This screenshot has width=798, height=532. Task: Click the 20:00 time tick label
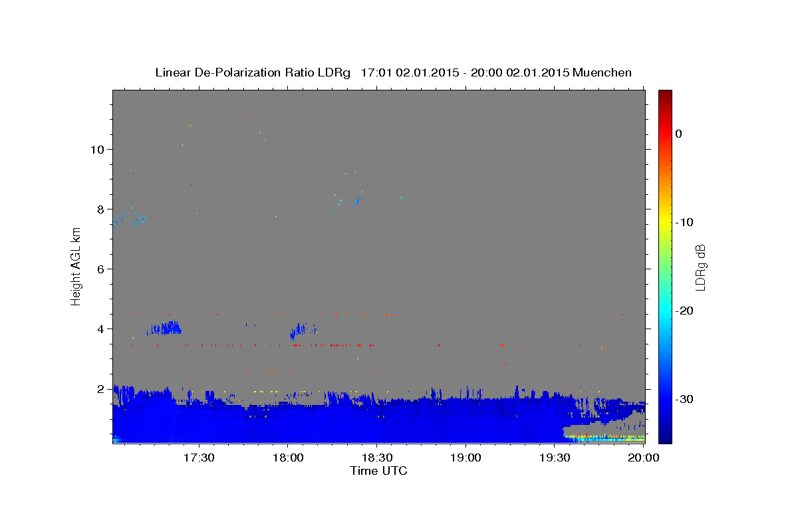click(644, 458)
